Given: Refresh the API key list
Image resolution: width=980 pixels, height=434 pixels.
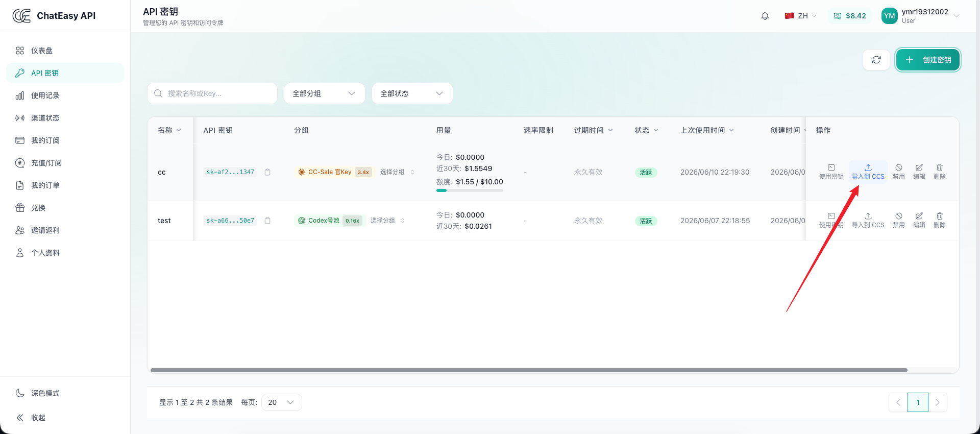Looking at the screenshot, I should tap(876, 60).
